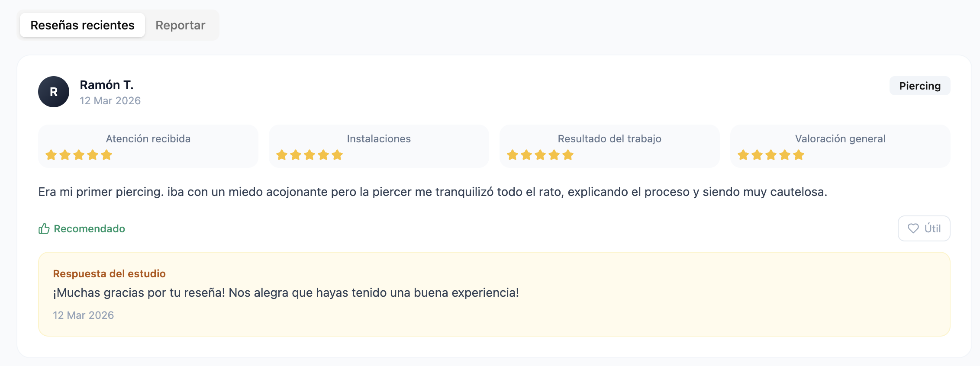Click the first star under Atención recibida
The height and width of the screenshot is (366, 980).
point(51,155)
